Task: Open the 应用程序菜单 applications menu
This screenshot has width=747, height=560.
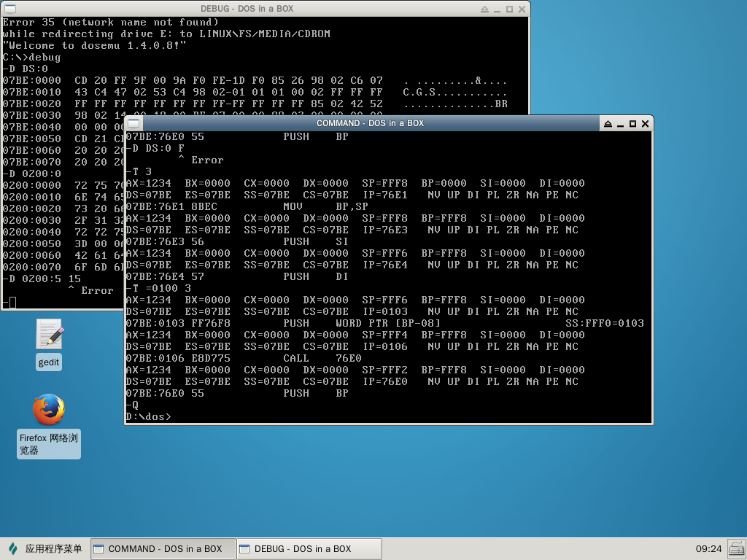Action: click(x=45, y=548)
